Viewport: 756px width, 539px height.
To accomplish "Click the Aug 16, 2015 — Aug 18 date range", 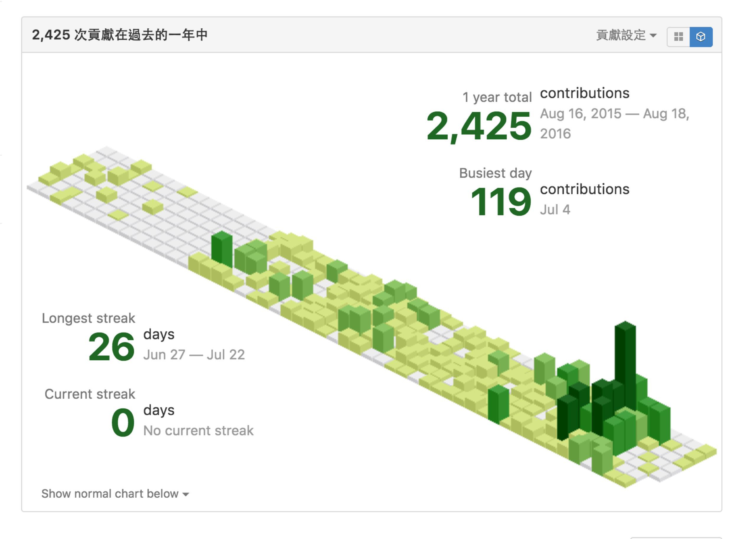I will pos(614,114).
